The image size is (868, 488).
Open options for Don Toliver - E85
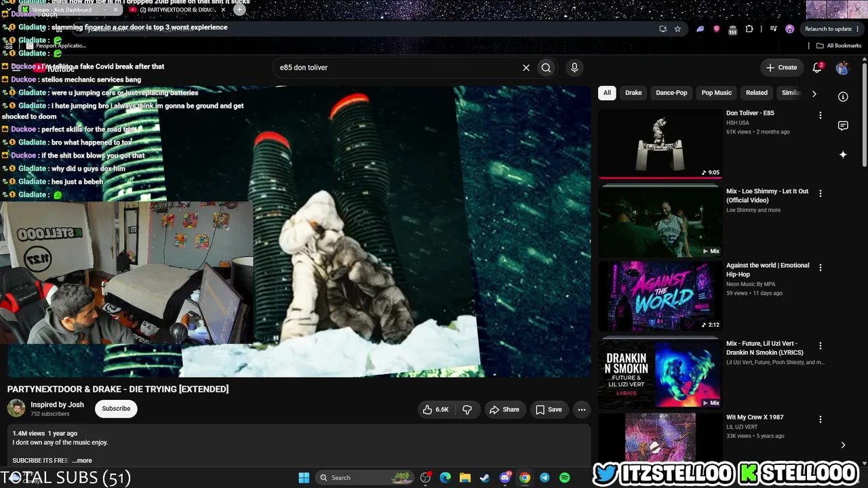(x=821, y=115)
